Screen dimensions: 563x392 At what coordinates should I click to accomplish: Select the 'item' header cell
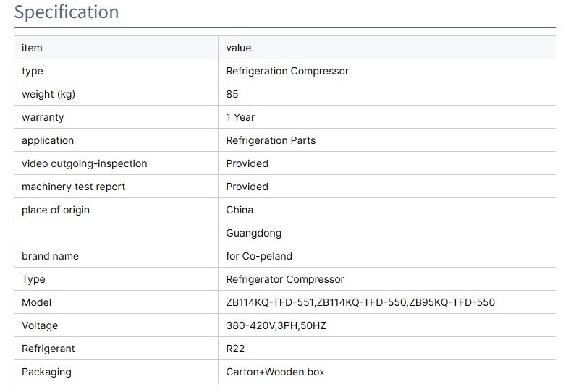coord(32,48)
